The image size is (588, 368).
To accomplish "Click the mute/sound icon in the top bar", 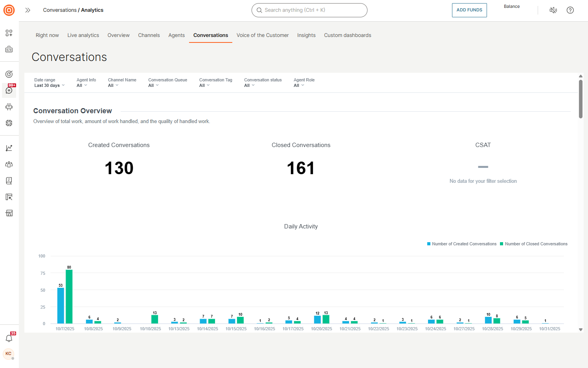I will (553, 10).
